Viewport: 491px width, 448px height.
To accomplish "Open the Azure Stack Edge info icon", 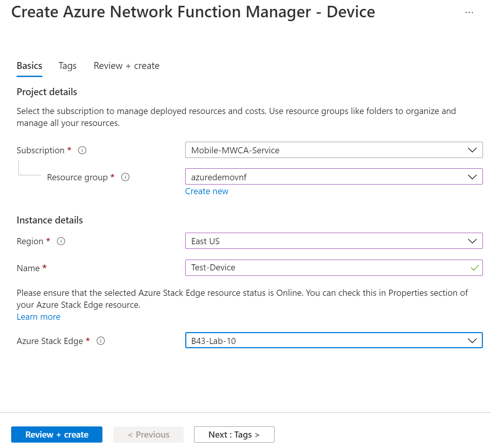I will 101,341.
